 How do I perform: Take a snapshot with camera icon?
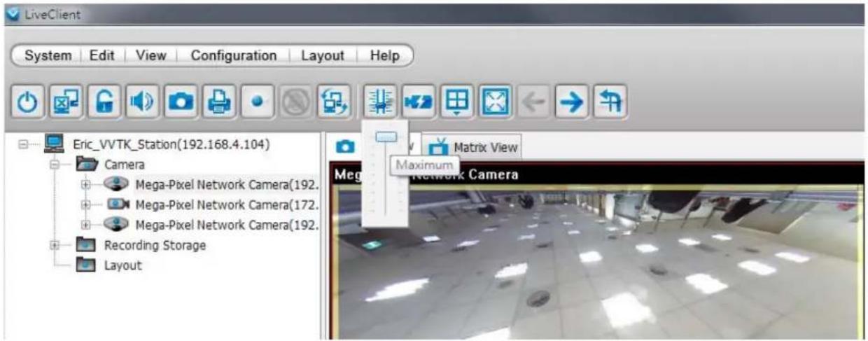pyautogui.click(x=181, y=103)
